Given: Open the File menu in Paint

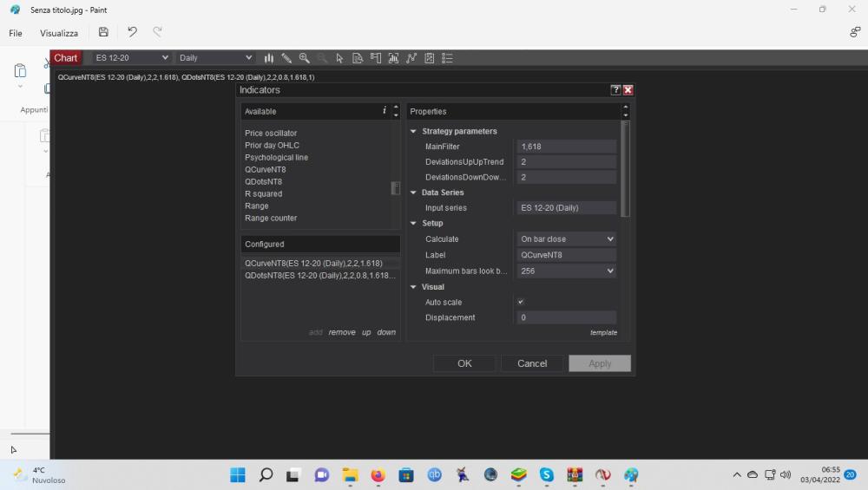Looking at the screenshot, I should [16, 33].
